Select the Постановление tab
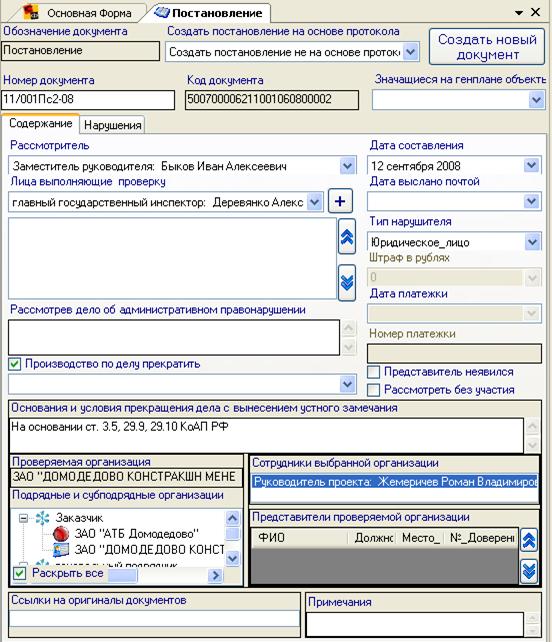Screen dimensions: 552x642 tap(209, 13)
